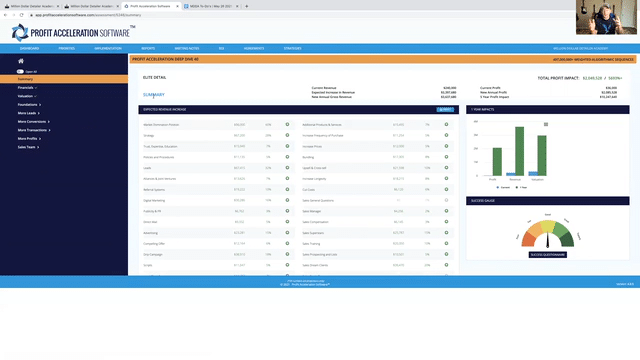Screen dimensions: 640x360
Task: Open a new browser tab with plus button
Action: tap(247, 6)
